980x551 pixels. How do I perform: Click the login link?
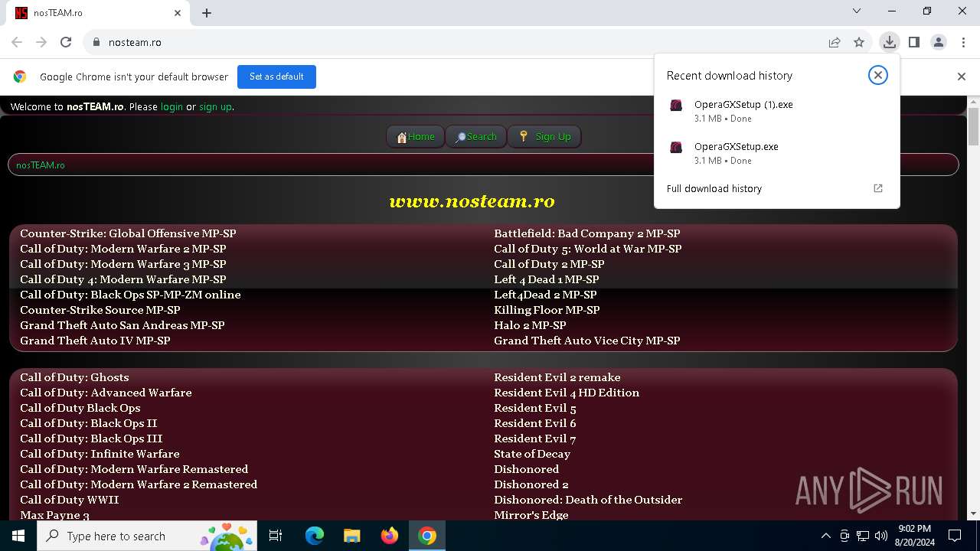point(171,107)
